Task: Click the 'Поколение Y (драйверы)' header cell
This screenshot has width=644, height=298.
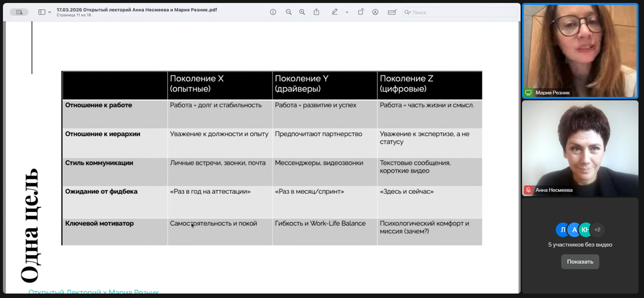Action: [325, 84]
